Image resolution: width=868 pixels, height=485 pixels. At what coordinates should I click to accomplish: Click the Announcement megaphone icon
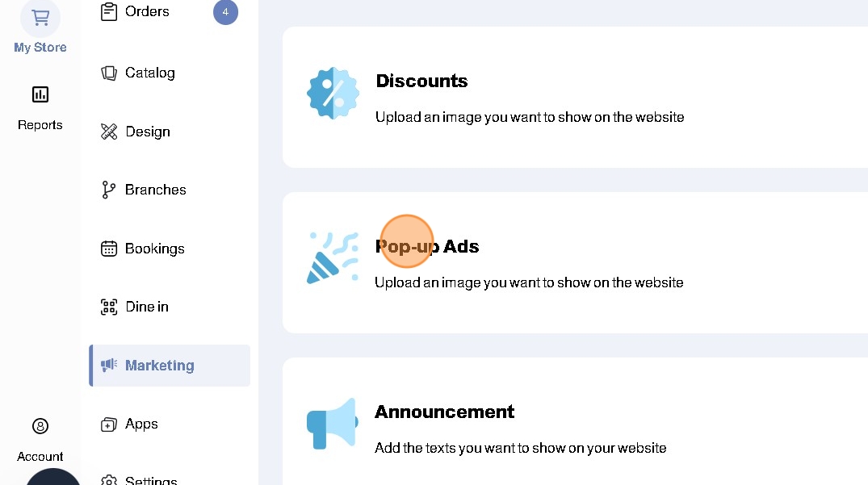(x=332, y=424)
